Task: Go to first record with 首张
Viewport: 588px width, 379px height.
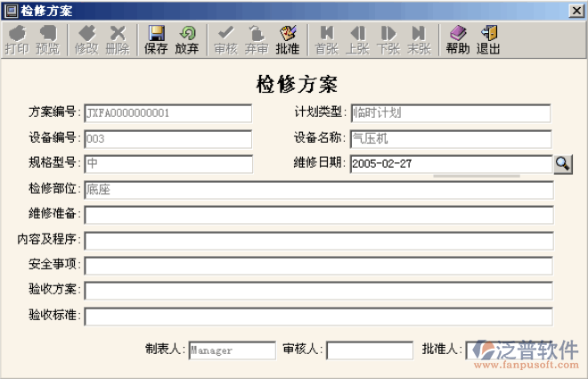Action: tap(327, 40)
